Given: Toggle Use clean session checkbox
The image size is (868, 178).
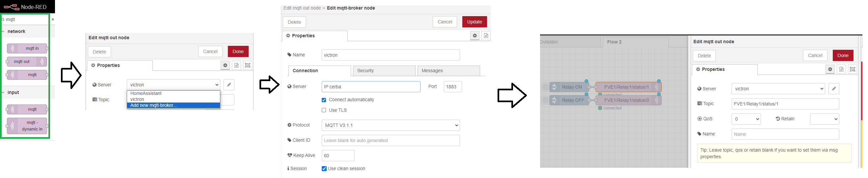Looking at the screenshot, I should point(324,168).
